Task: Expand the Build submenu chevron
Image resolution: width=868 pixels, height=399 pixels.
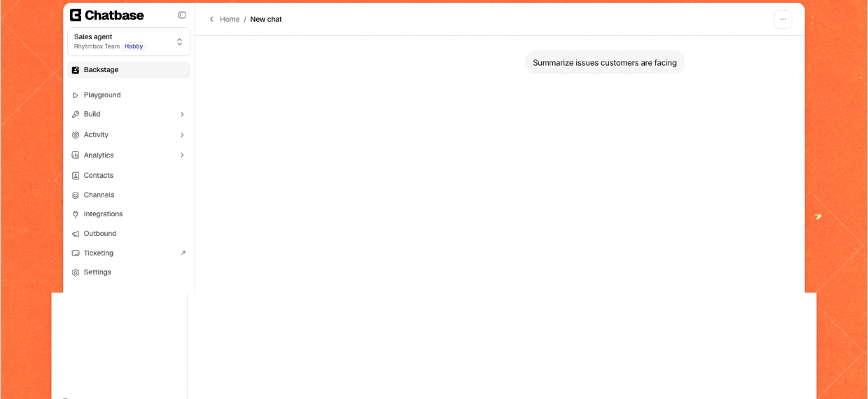Action: (x=182, y=114)
